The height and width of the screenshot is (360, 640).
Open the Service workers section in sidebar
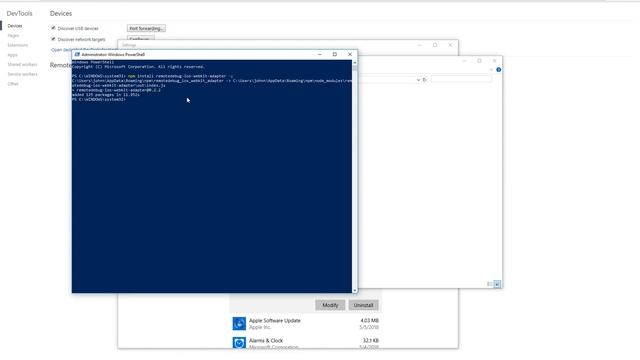(x=22, y=74)
